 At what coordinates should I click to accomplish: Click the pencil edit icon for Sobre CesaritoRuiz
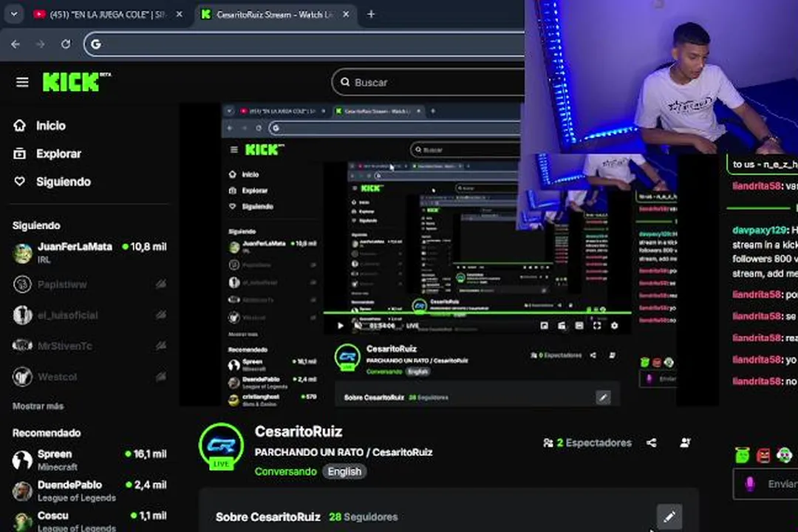pos(669,516)
